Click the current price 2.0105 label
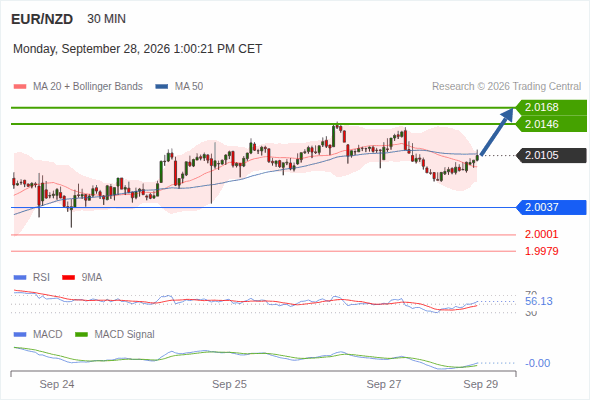Image resolution: width=590 pixels, height=400 pixels. click(x=551, y=155)
